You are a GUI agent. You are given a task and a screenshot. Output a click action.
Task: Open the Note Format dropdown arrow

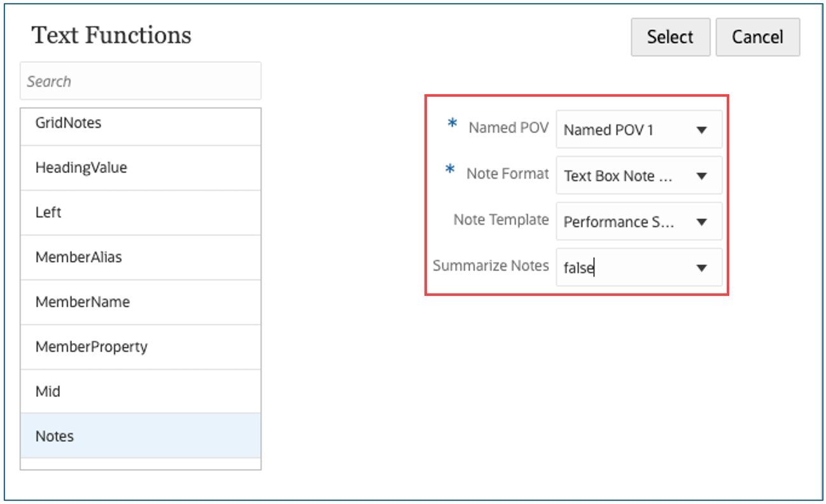[702, 176]
